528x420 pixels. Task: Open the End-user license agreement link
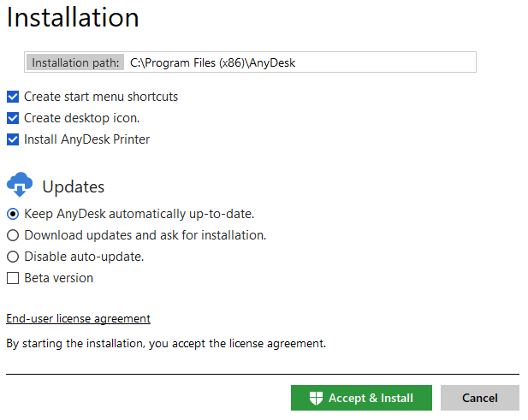pos(78,318)
